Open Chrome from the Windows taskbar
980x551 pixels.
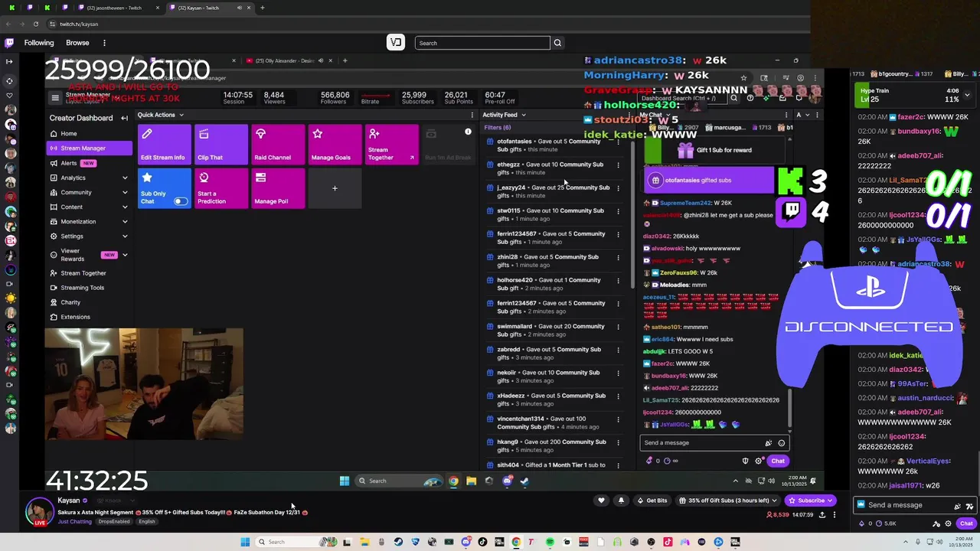coord(516,542)
